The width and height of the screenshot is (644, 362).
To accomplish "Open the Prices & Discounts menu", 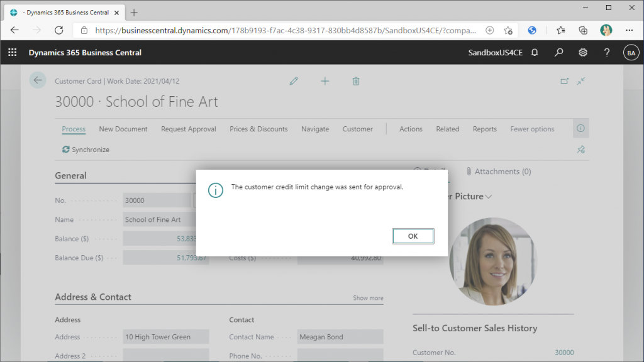I will 258,129.
